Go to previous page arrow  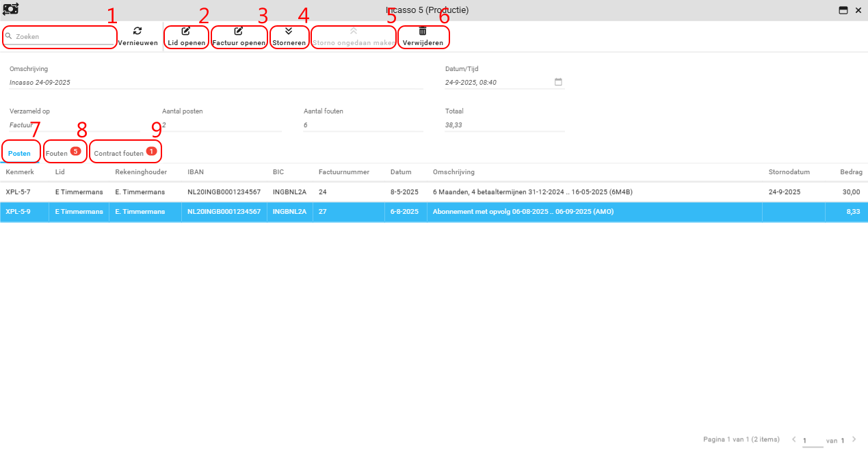[794, 439]
